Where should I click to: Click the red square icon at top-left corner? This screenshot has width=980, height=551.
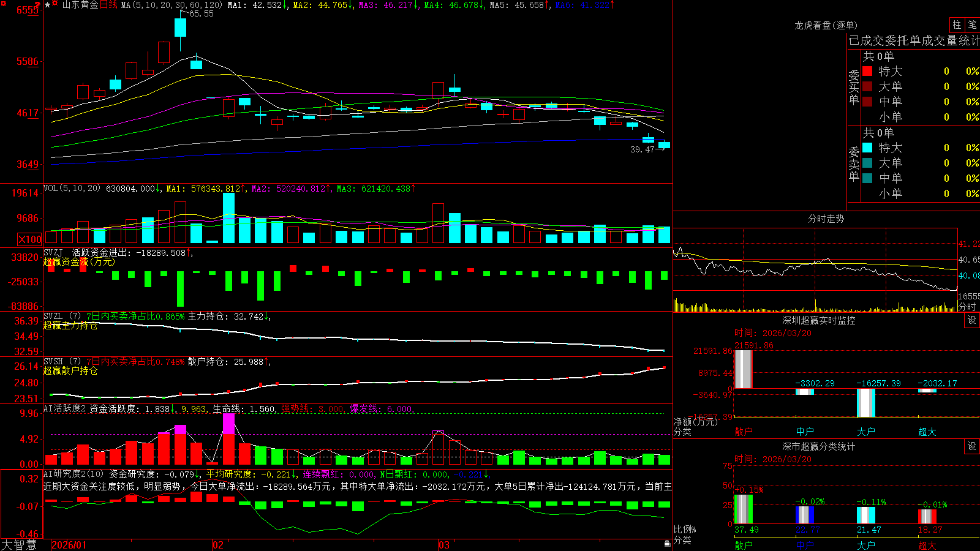click(x=4, y=4)
